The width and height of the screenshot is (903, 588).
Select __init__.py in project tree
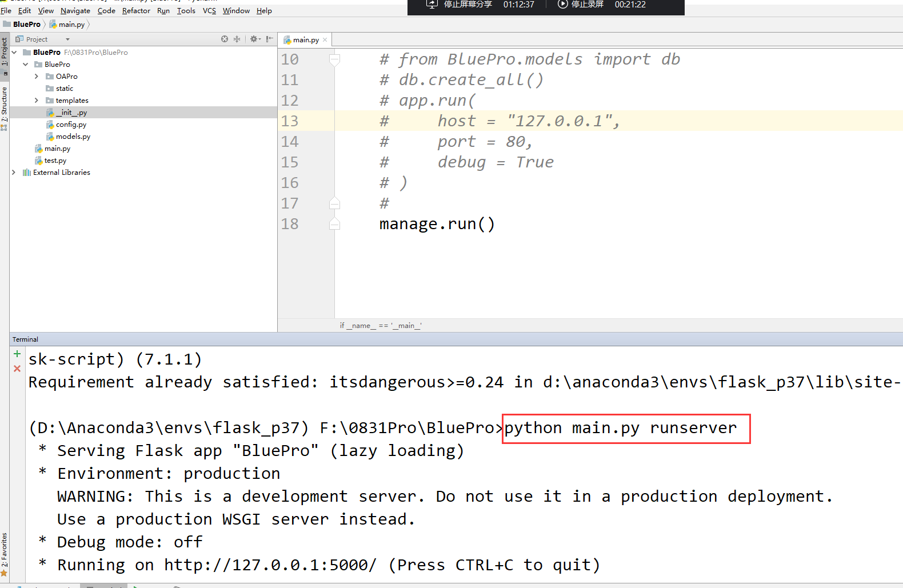(x=67, y=113)
